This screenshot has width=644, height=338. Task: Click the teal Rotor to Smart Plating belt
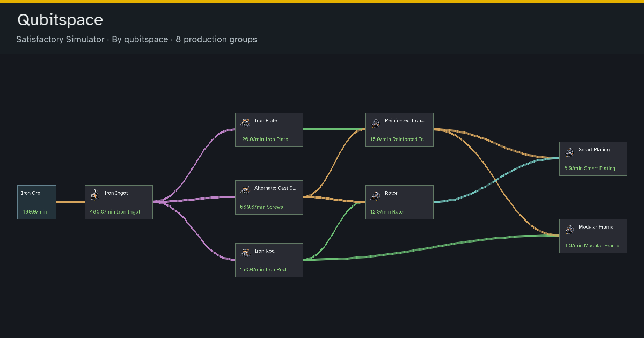tap(496, 179)
